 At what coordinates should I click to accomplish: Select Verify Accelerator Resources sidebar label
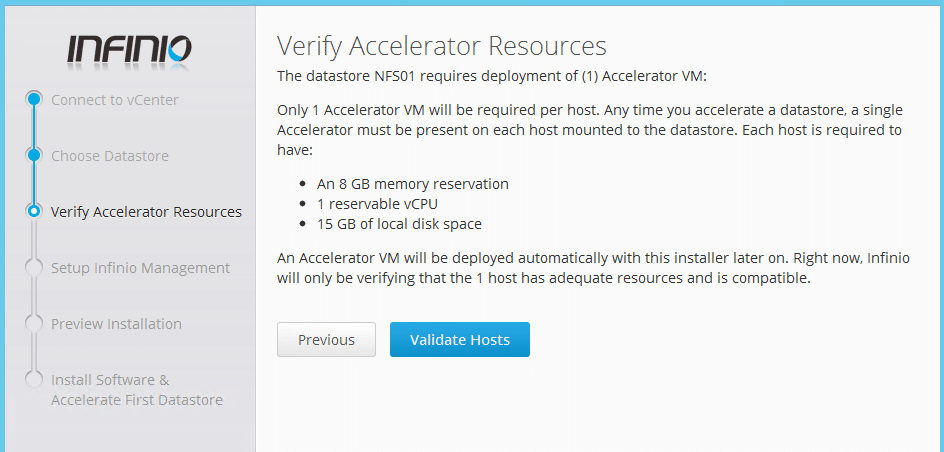click(146, 212)
